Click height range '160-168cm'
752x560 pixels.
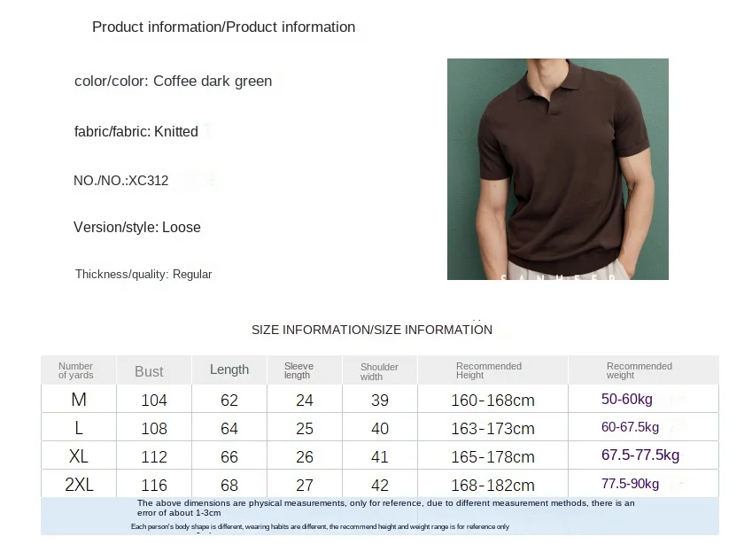(492, 401)
